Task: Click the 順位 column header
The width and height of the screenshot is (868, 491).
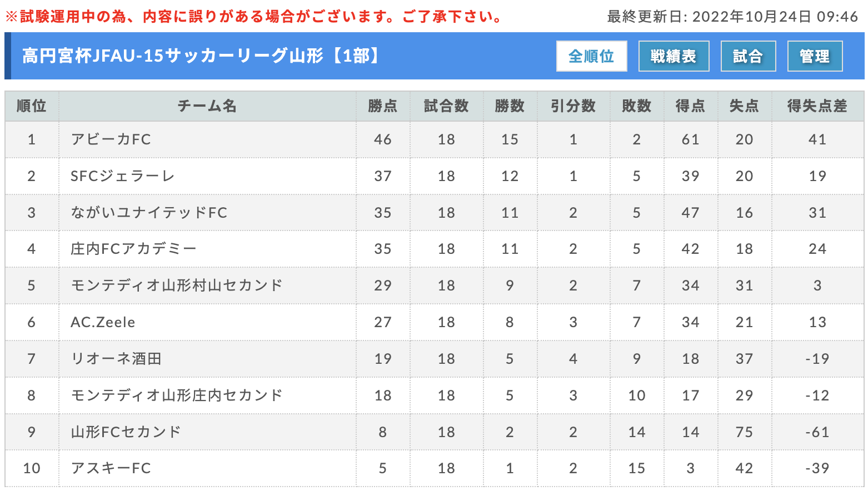Action: (32, 106)
